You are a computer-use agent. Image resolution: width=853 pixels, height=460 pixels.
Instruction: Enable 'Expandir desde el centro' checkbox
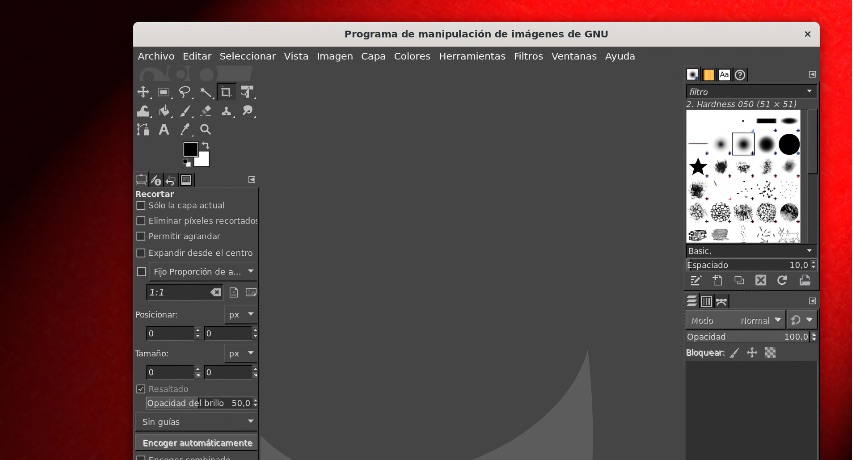click(x=140, y=253)
